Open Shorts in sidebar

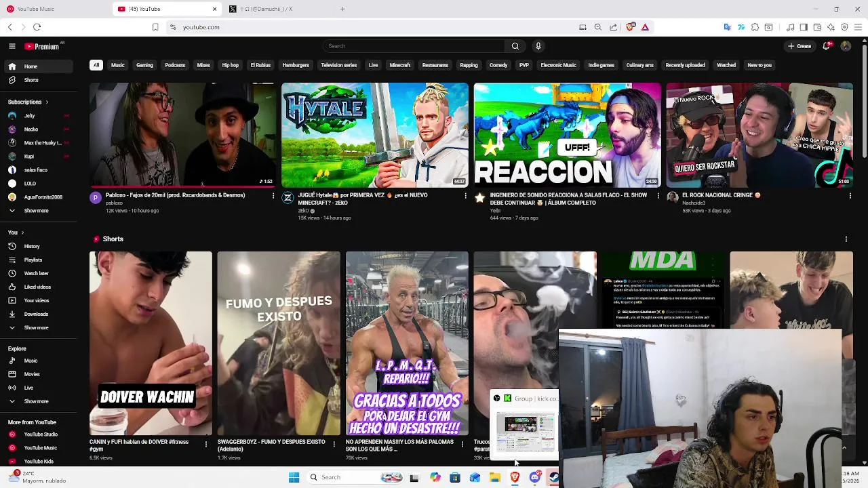pyautogui.click(x=37, y=80)
